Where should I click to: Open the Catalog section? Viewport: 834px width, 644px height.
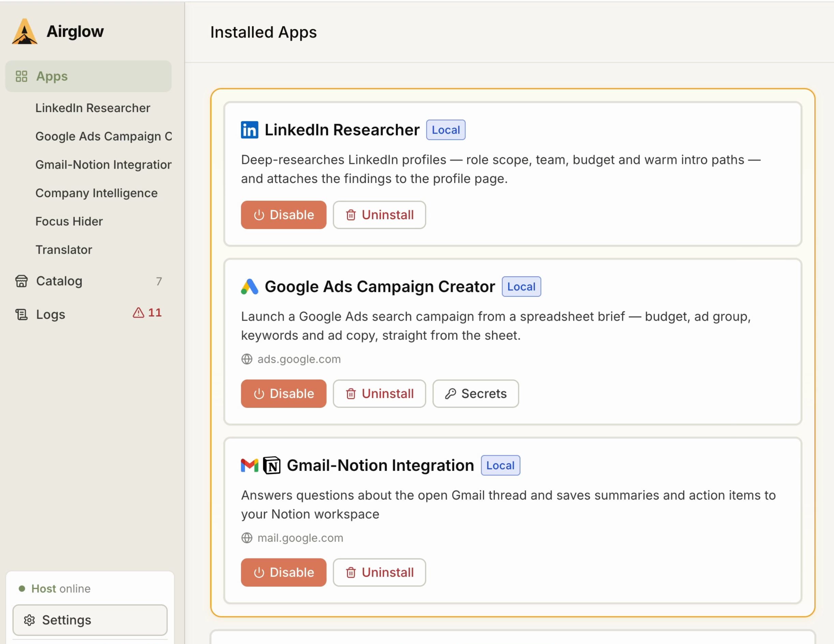tap(88, 281)
